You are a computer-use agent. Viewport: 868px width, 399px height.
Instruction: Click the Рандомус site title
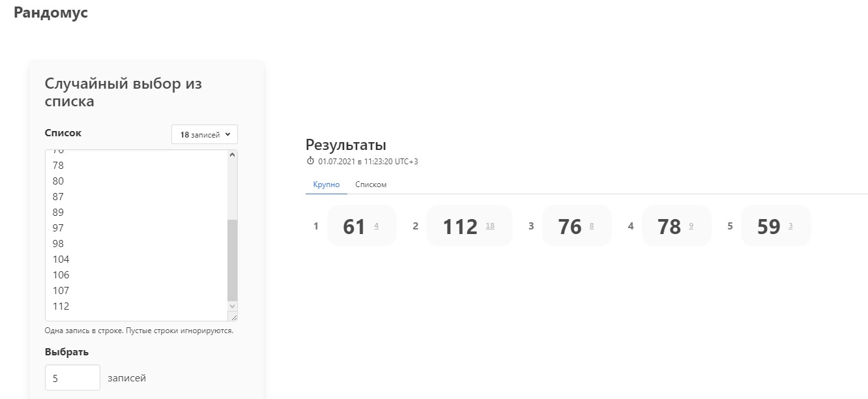(x=51, y=12)
